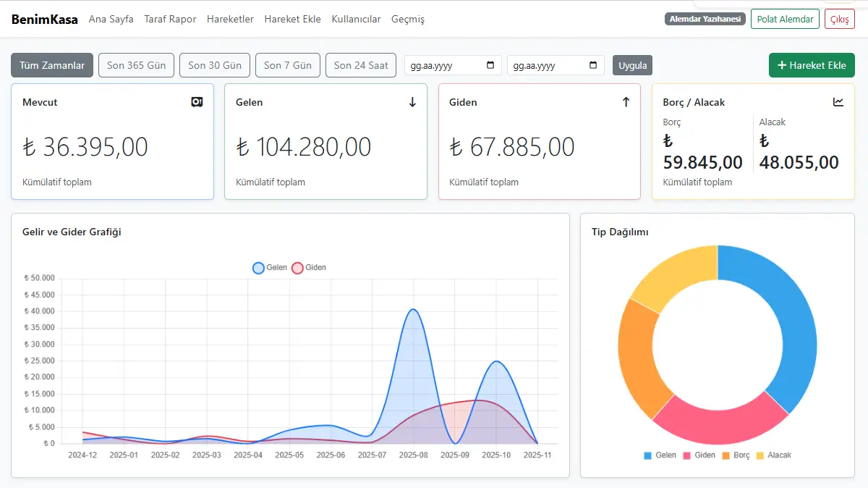Open the calendar picker in the first date field
The image size is (868, 488).
[x=490, y=65]
